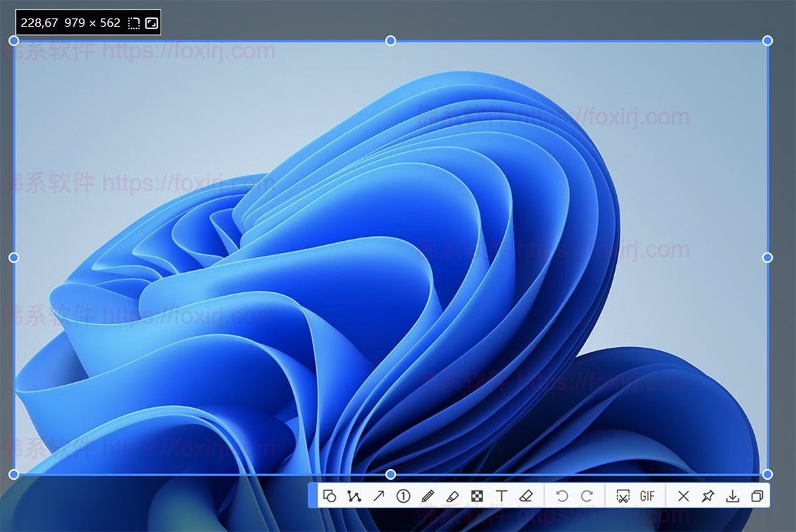Select the text annotation tool

tap(502, 496)
